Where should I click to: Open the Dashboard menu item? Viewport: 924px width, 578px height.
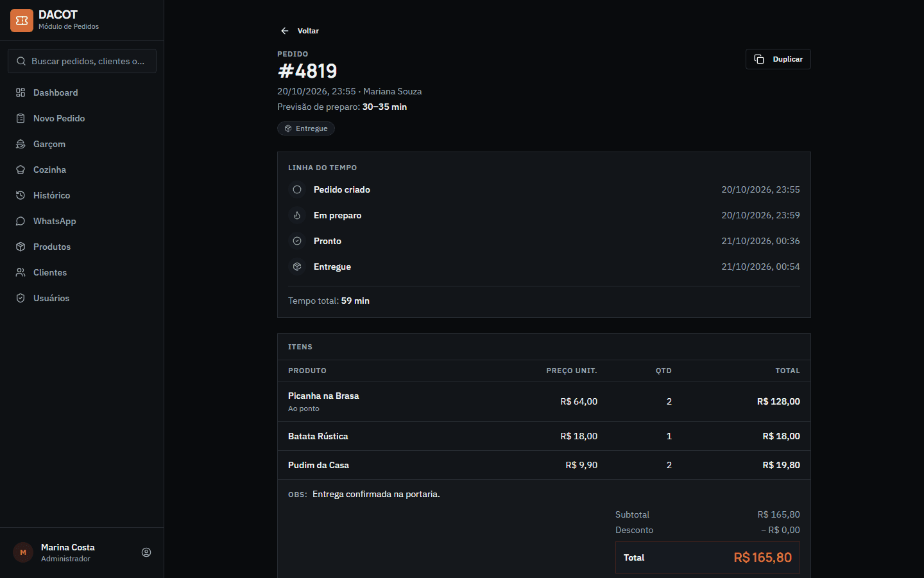pyautogui.click(x=82, y=92)
